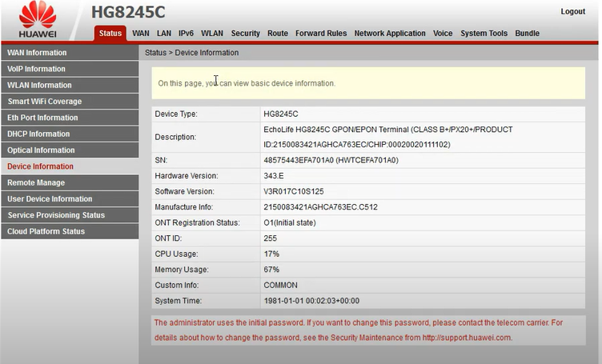The image size is (602, 364).
Task: Show Optical Information page
Action: point(41,150)
